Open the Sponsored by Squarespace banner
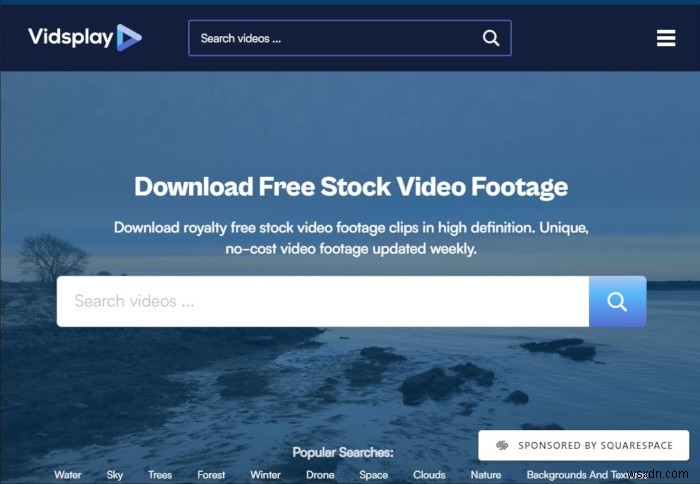The image size is (700, 484). (583, 445)
